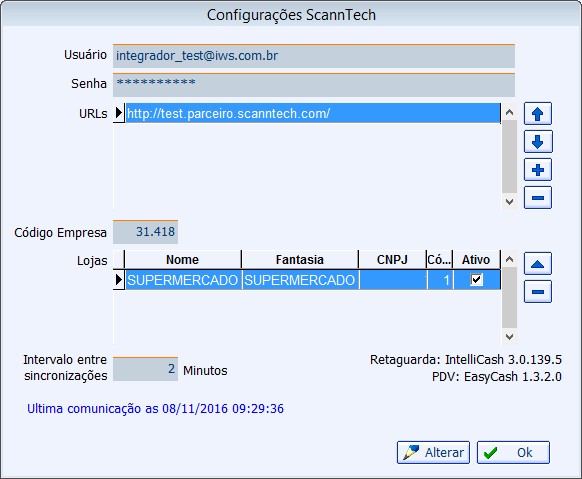Remove selected URL with minus button

tap(538, 198)
